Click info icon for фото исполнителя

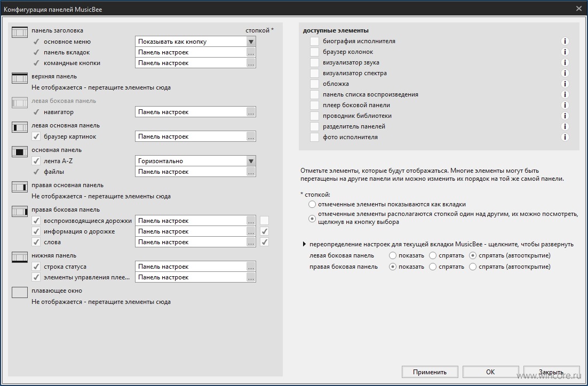click(565, 137)
